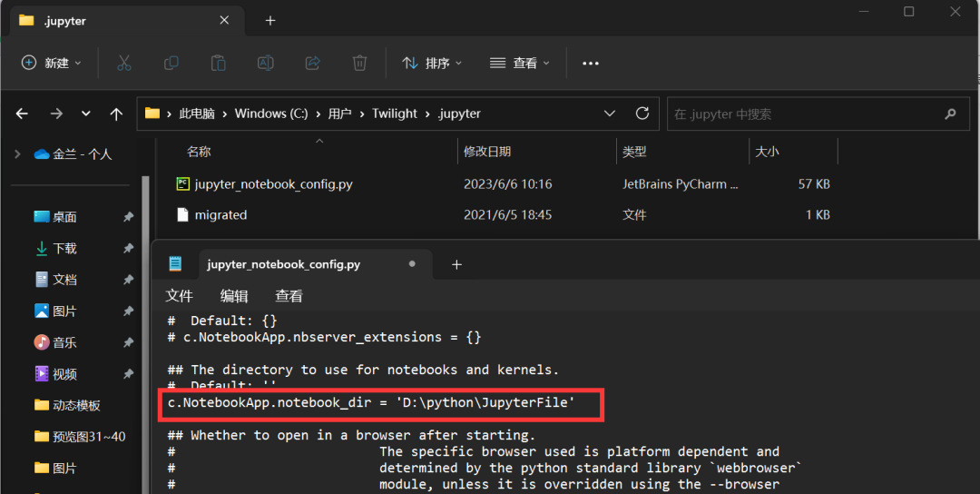The height and width of the screenshot is (494, 980).
Task: Open the 排序 sort dropdown
Action: tap(432, 64)
